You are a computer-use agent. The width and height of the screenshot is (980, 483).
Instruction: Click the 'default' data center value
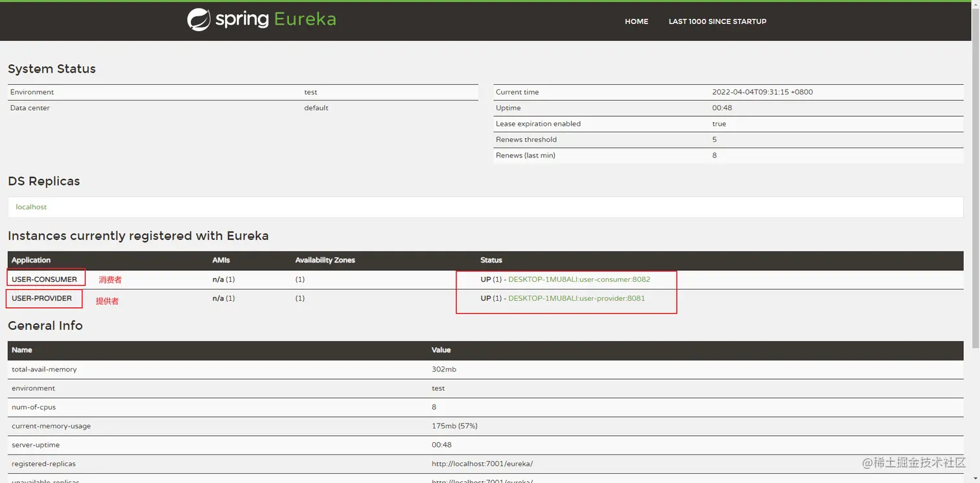[316, 108]
